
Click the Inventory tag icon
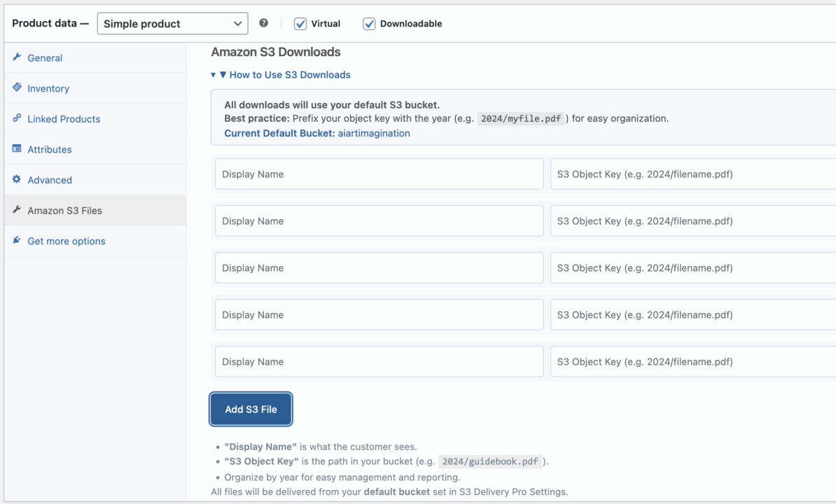pos(17,87)
